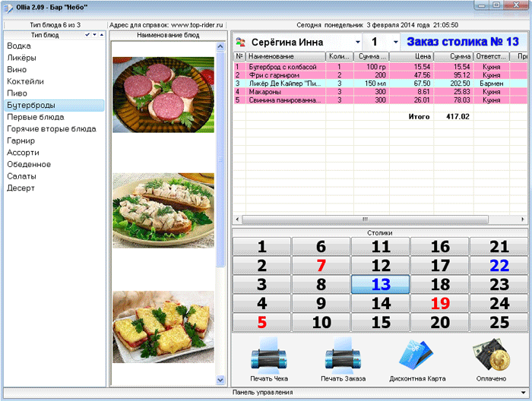Select the Ассорти dish type
Screen dimensions: 532x401
54,153
